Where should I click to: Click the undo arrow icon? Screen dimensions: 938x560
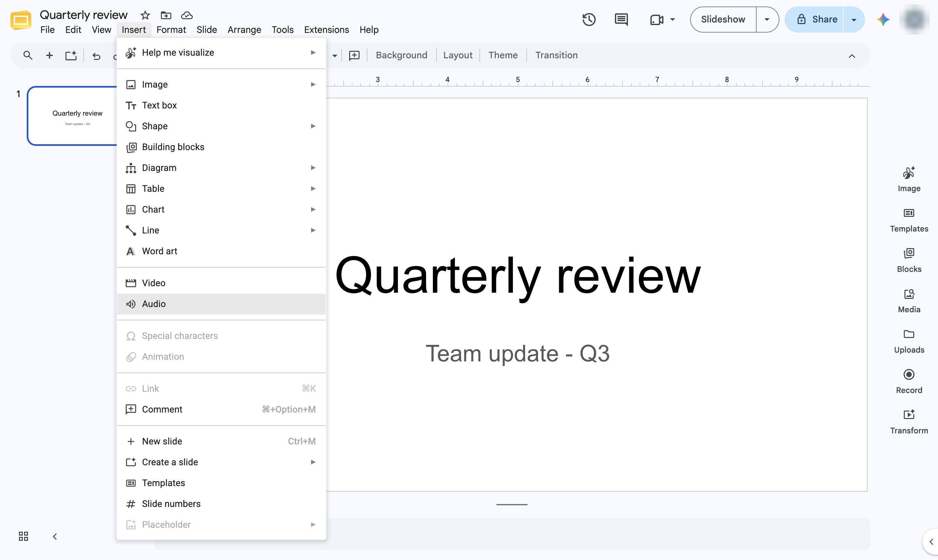point(96,56)
